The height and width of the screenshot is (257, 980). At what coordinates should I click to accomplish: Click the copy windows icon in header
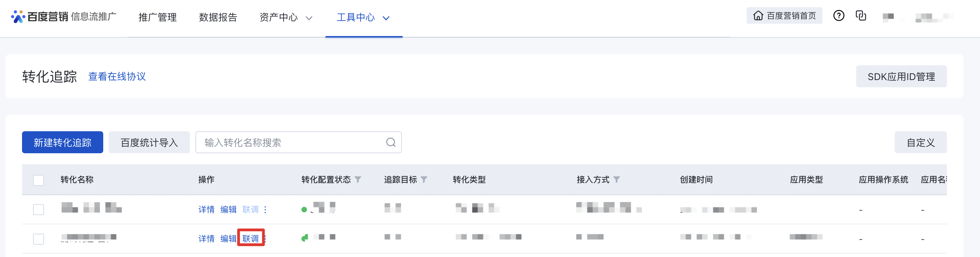coord(861,15)
